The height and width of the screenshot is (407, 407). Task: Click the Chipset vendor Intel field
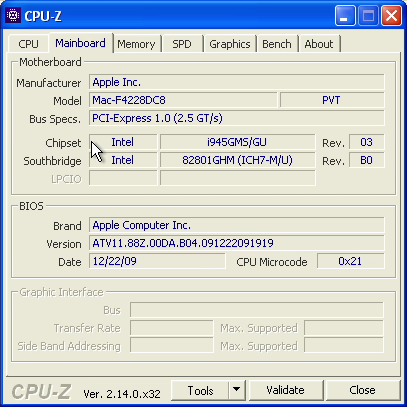click(123, 142)
